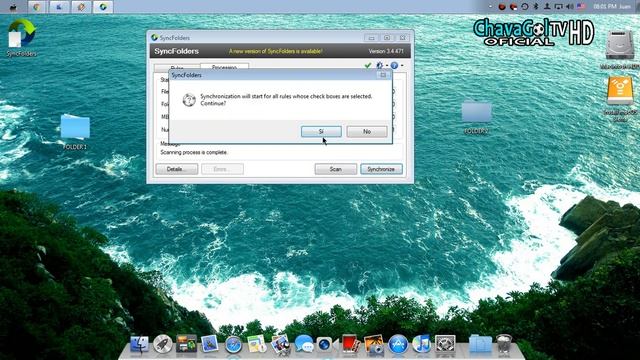640x360 pixels.
Task: Open the dropdown arrow next to gear
Action: (387, 66)
